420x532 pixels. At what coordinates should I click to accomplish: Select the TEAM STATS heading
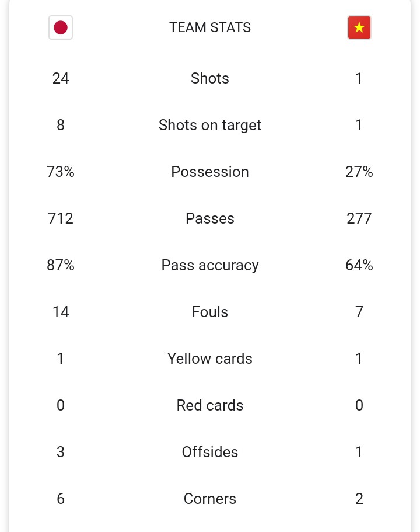click(x=210, y=27)
